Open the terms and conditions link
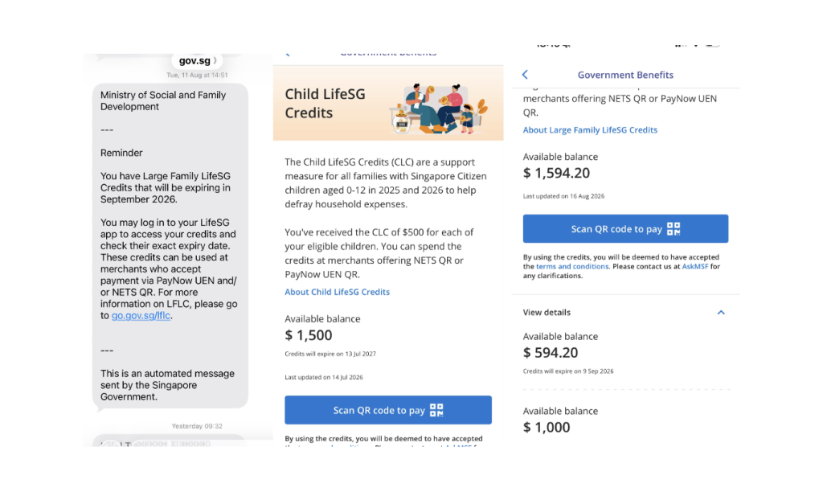This screenshot has height=504, width=823. coord(572,266)
